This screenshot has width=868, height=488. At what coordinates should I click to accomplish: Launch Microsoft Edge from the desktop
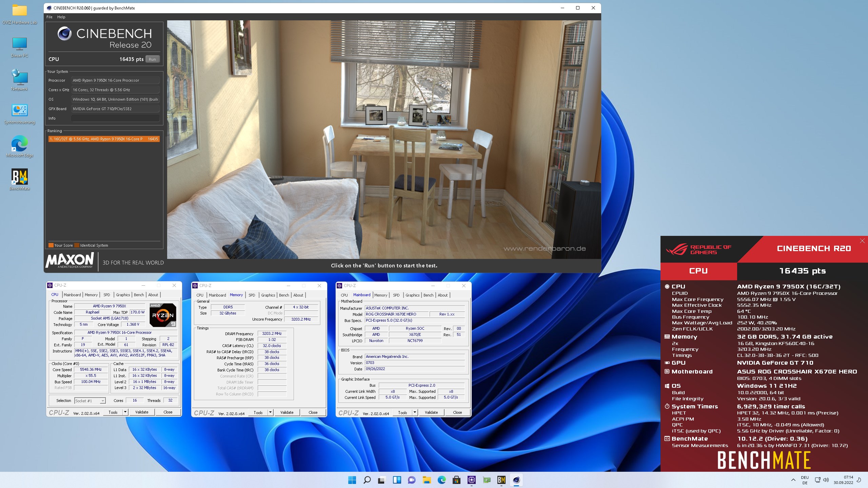point(19,147)
